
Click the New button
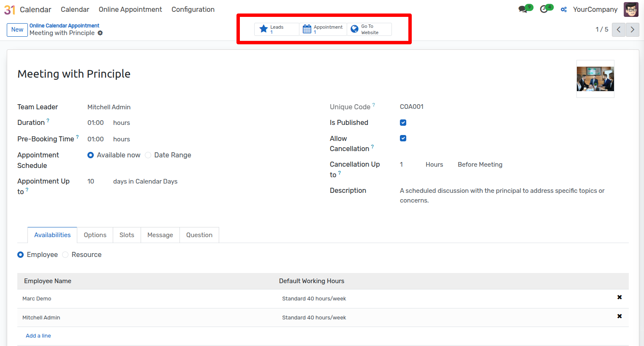[17, 30]
